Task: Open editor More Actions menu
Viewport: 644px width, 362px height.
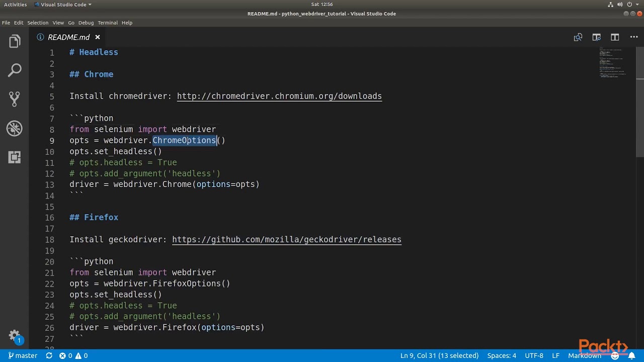Action: pyautogui.click(x=633, y=37)
